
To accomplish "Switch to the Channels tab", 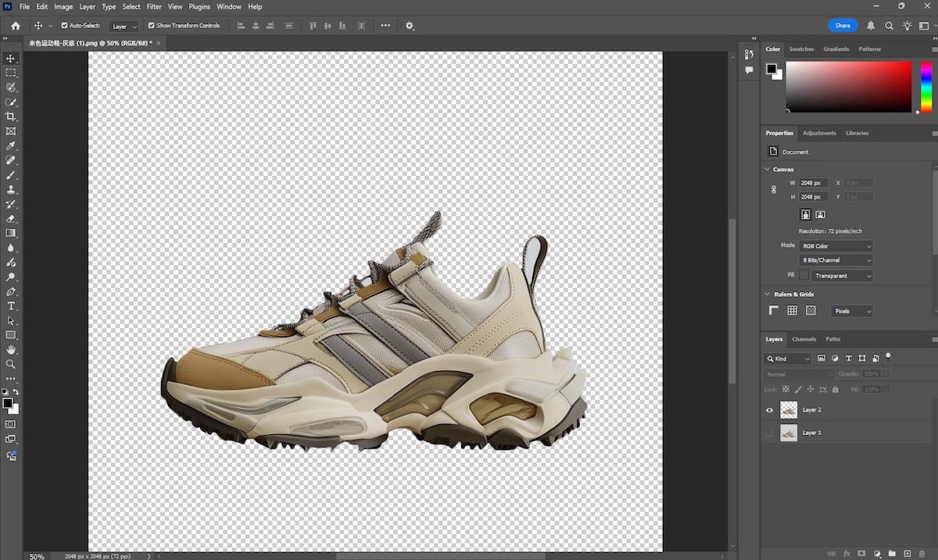I will coord(804,339).
